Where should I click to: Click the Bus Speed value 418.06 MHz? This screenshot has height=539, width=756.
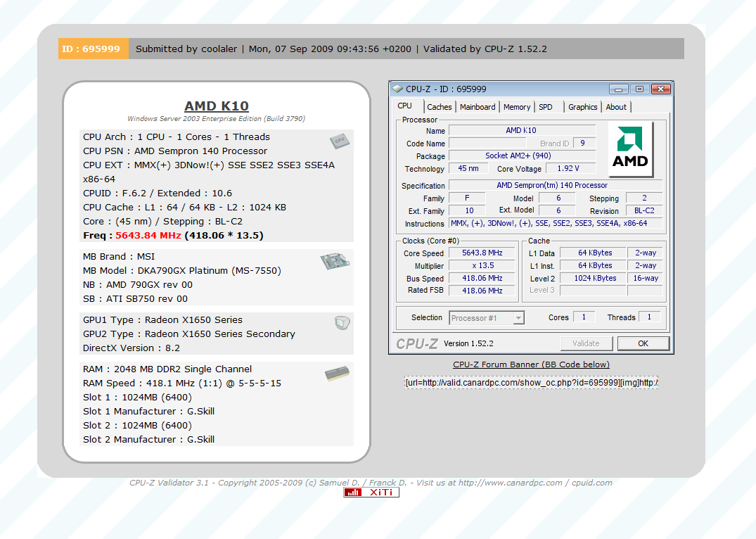tap(482, 278)
